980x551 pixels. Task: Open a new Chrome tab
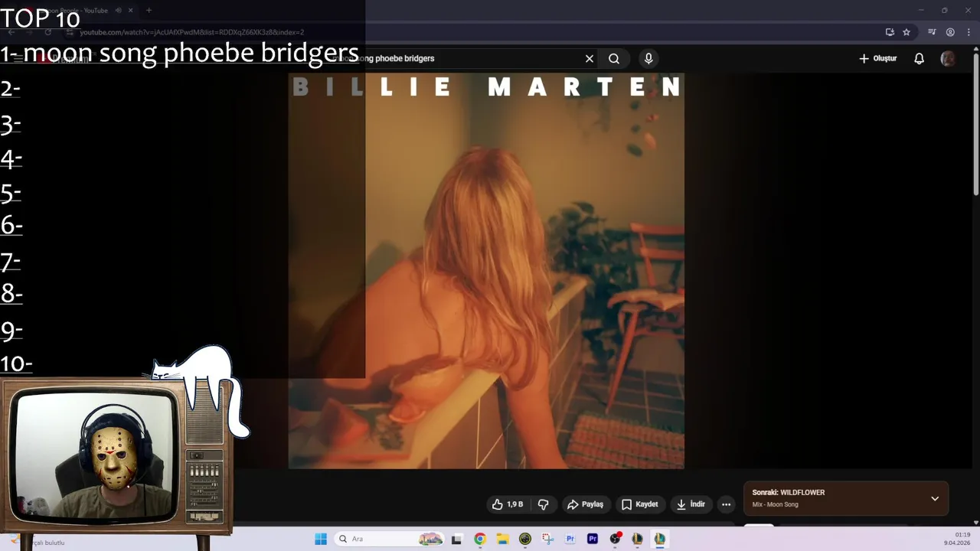pos(149,11)
